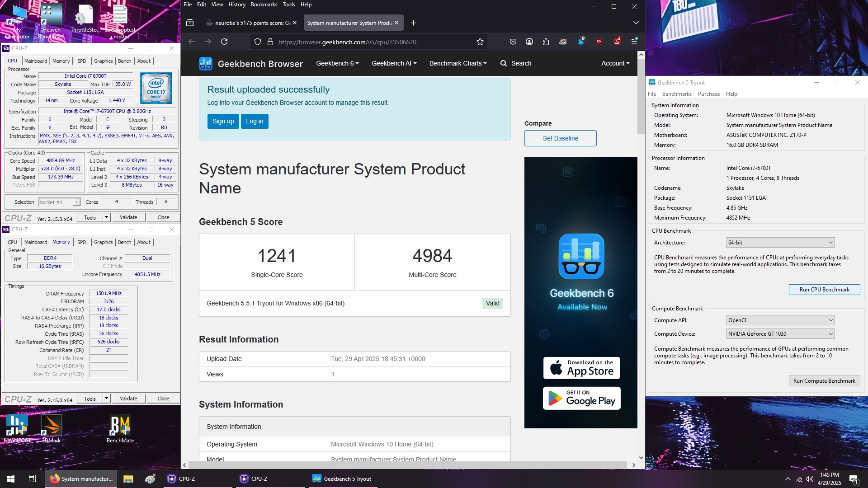Open Geekbench 6 navigation dropdown
This screenshot has width=868, height=488.
click(x=337, y=63)
